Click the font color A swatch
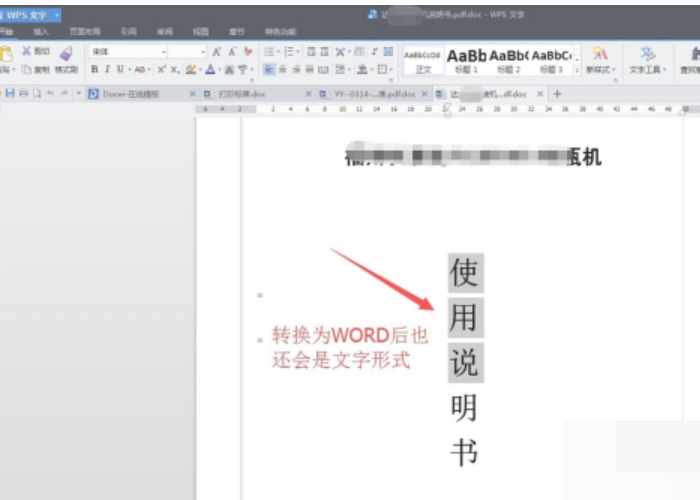Viewport: 700px width, 500px height. click(x=210, y=69)
